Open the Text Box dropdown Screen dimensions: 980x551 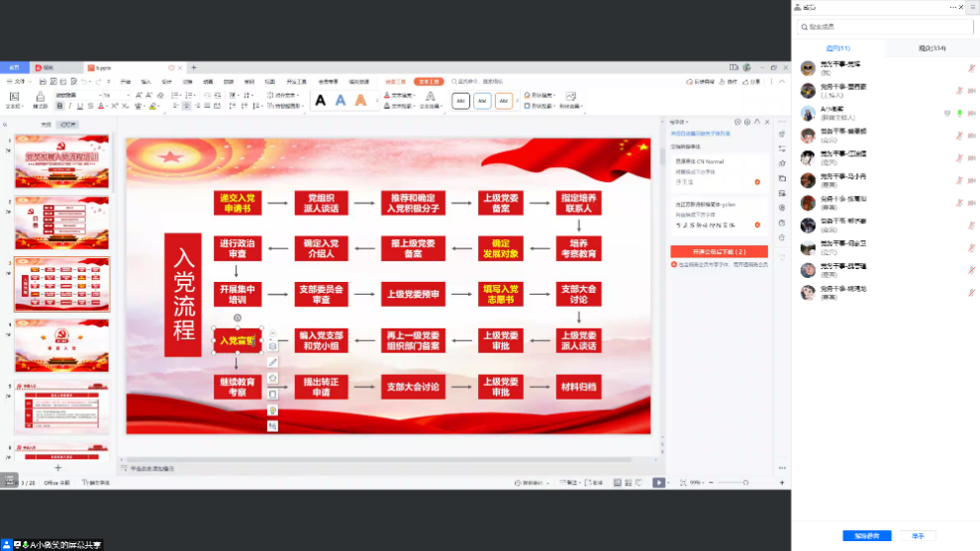pos(15,106)
